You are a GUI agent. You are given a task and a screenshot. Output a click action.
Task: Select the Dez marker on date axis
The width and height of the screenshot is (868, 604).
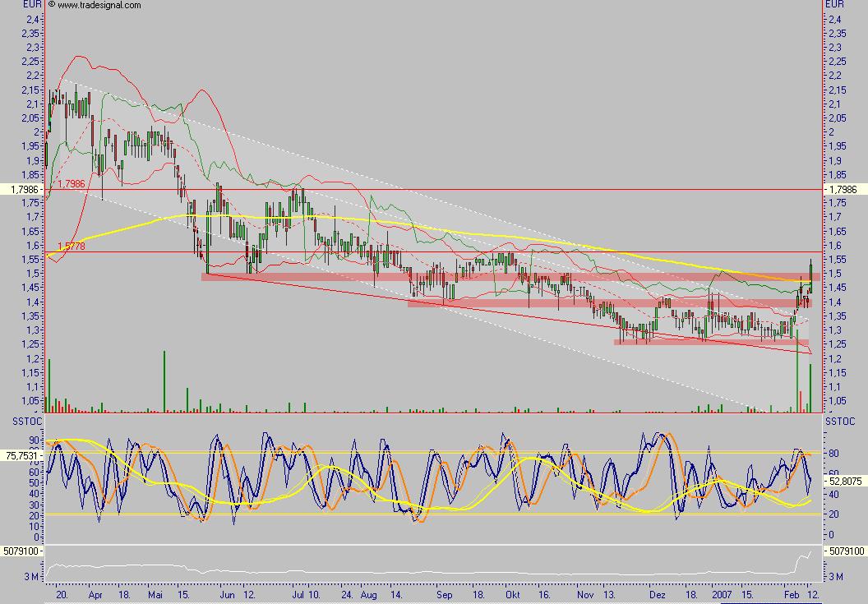click(657, 593)
